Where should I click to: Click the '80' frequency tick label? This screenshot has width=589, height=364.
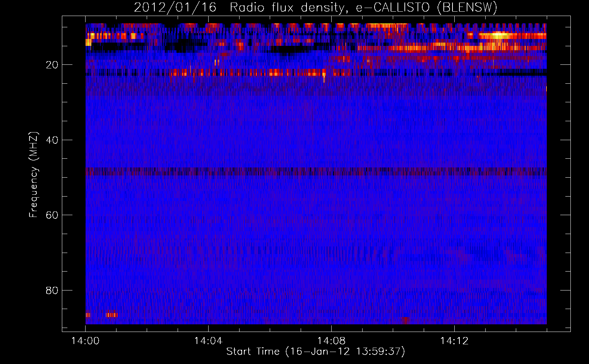tap(52, 290)
